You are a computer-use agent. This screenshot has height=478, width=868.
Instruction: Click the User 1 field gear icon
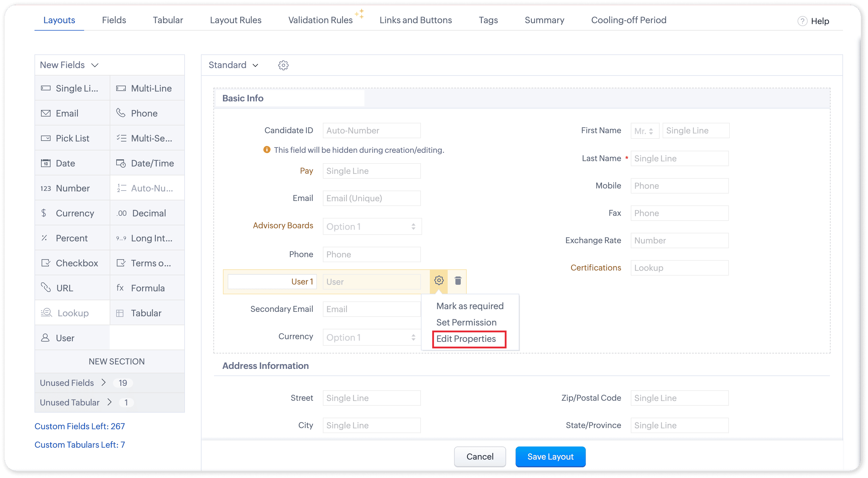[x=438, y=280]
